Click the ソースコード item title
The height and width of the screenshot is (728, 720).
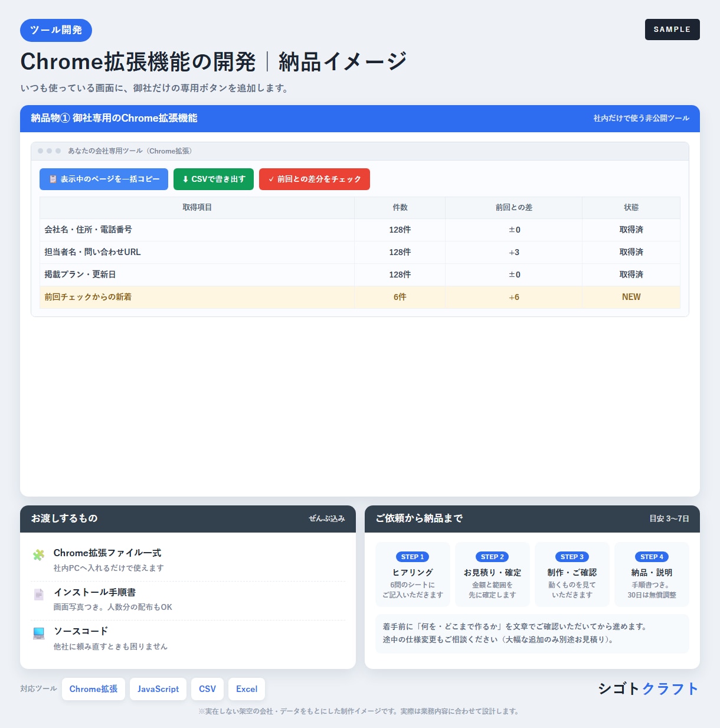click(x=81, y=631)
